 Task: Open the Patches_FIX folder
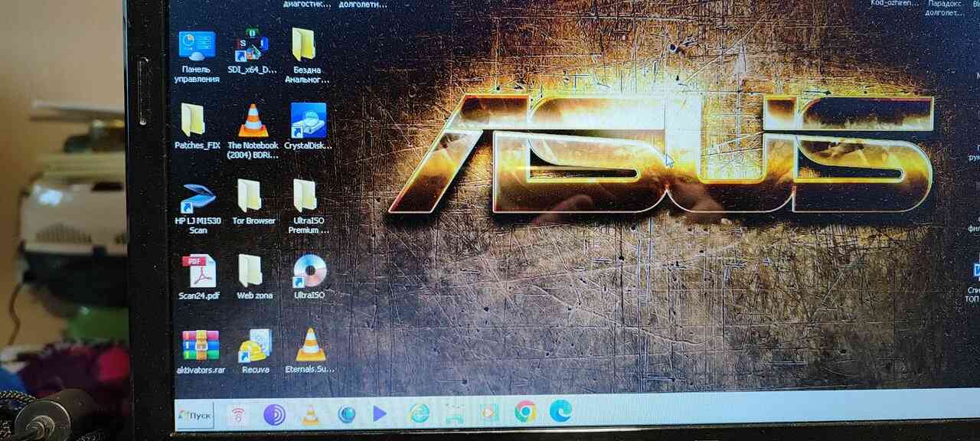(197, 127)
